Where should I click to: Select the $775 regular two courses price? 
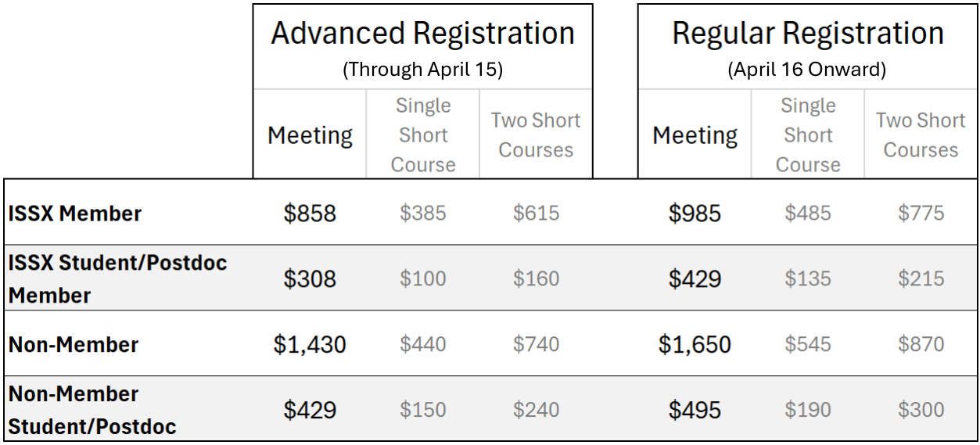click(921, 213)
